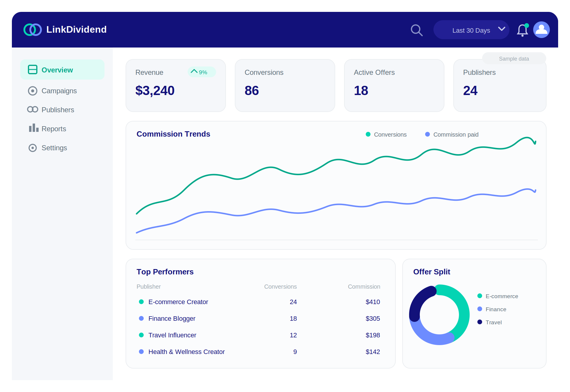The height and width of the screenshot is (392, 570).
Task: Go to Overview in sidebar
Action: pos(62,69)
